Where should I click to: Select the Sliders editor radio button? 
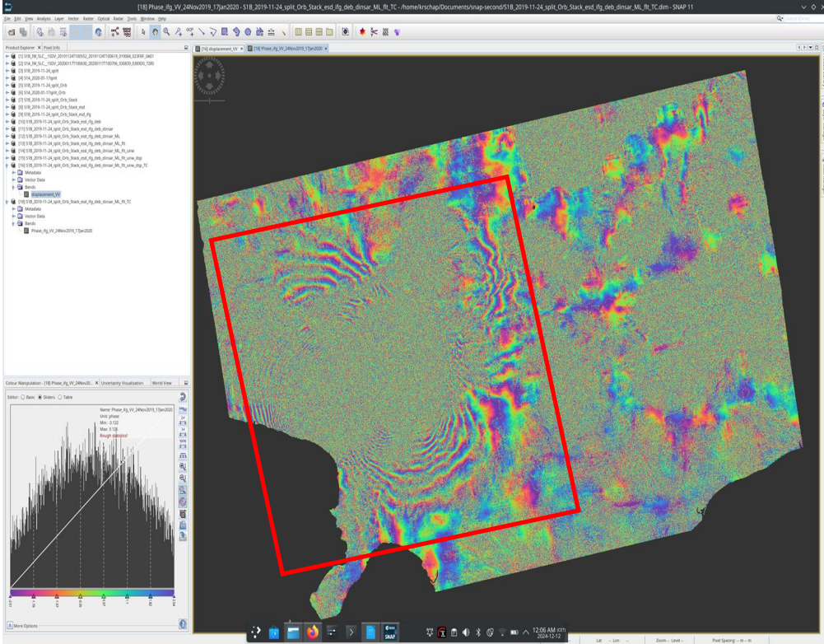40,398
